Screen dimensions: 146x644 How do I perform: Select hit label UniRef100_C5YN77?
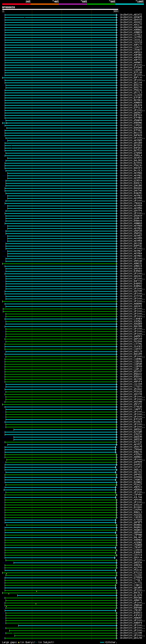131,50
